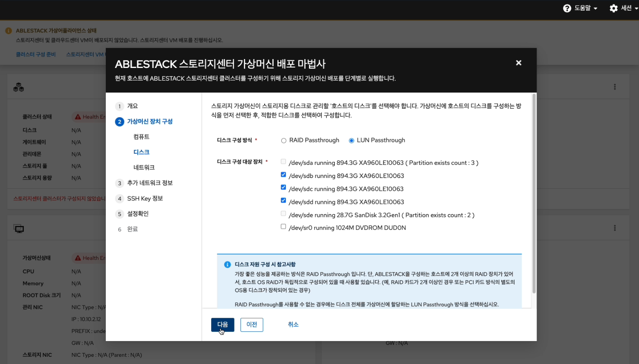Click the /dev/sdb running 894.3G label
639x364 pixels.
(x=346, y=176)
